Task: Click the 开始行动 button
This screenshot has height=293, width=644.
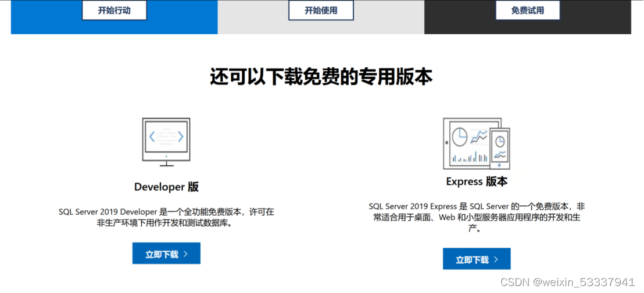Action: (114, 10)
